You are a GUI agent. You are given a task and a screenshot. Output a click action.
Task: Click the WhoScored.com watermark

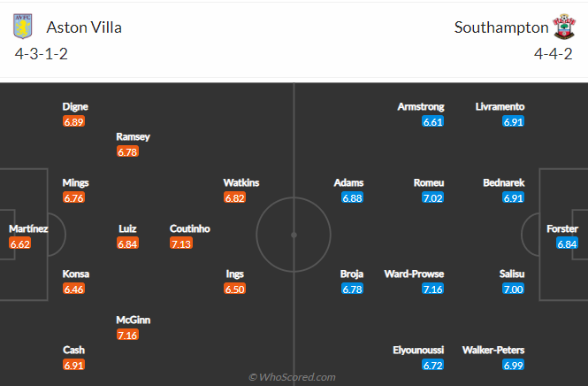click(292, 377)
